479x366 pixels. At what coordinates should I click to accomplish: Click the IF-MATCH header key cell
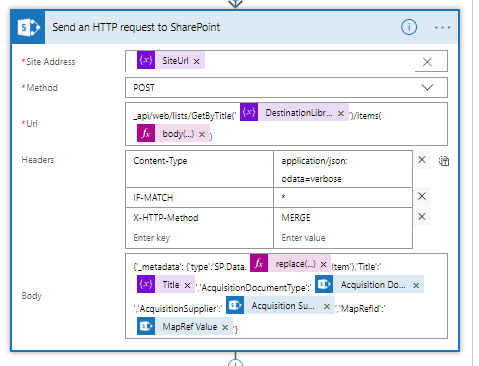(199, 198)
